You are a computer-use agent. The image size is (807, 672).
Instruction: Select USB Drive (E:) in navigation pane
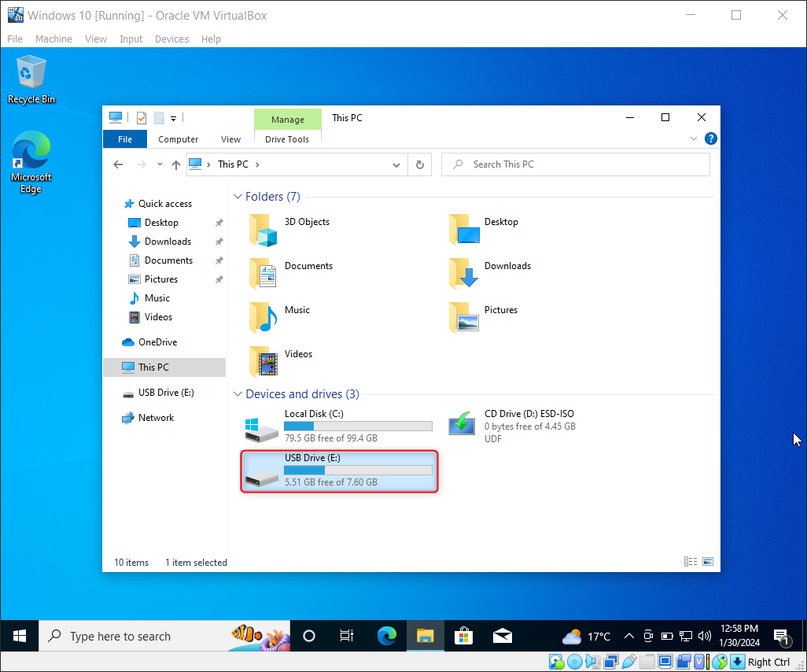pos(166,393)
